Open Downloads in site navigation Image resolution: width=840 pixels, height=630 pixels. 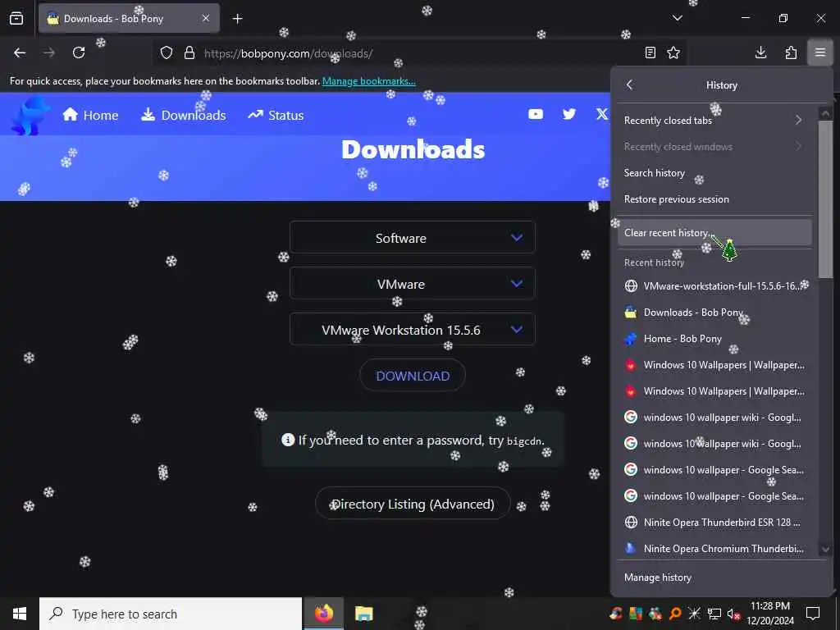[183, 115]
